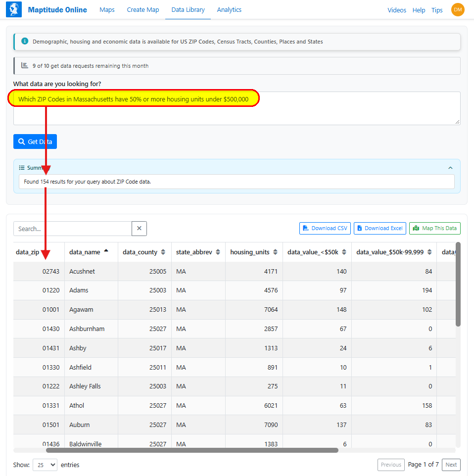
Task: Click the table horizontal scrollbar
Action: [192, 450]
